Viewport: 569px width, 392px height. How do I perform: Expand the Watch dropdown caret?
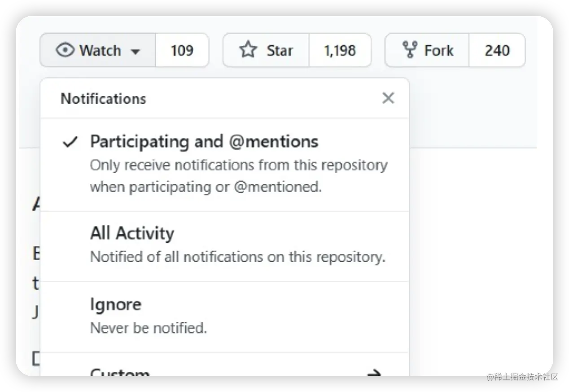pyautogui.click(x=135, y=52)
